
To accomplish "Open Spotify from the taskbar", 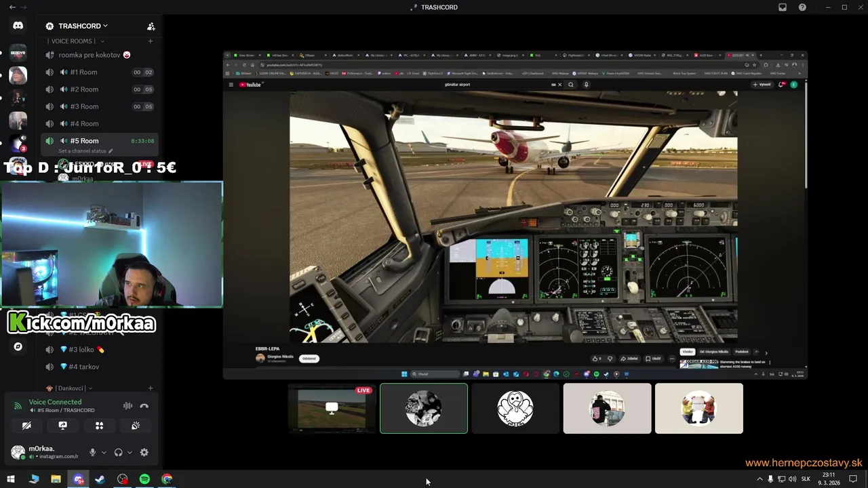I will tap(144, 479).
